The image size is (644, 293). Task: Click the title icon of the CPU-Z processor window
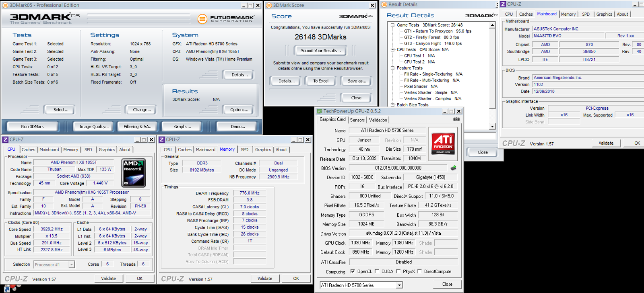tap(5, 139)
